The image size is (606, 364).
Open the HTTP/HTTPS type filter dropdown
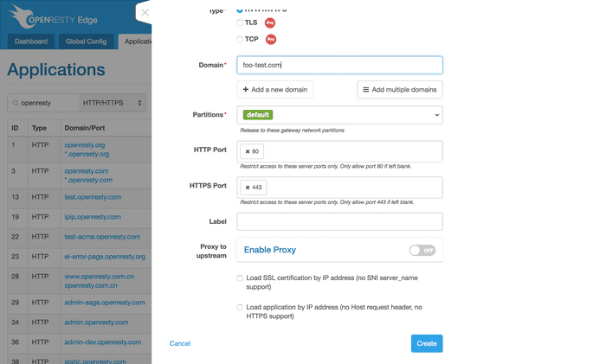[113, 103]
